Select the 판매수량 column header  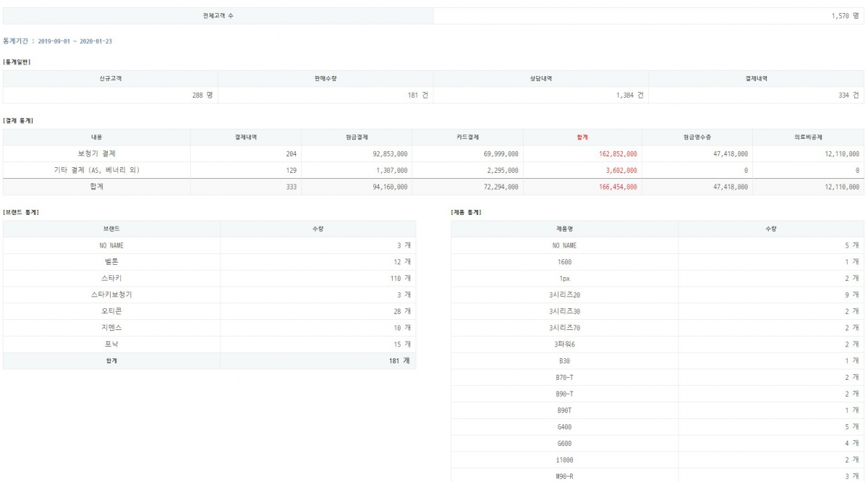325,79
